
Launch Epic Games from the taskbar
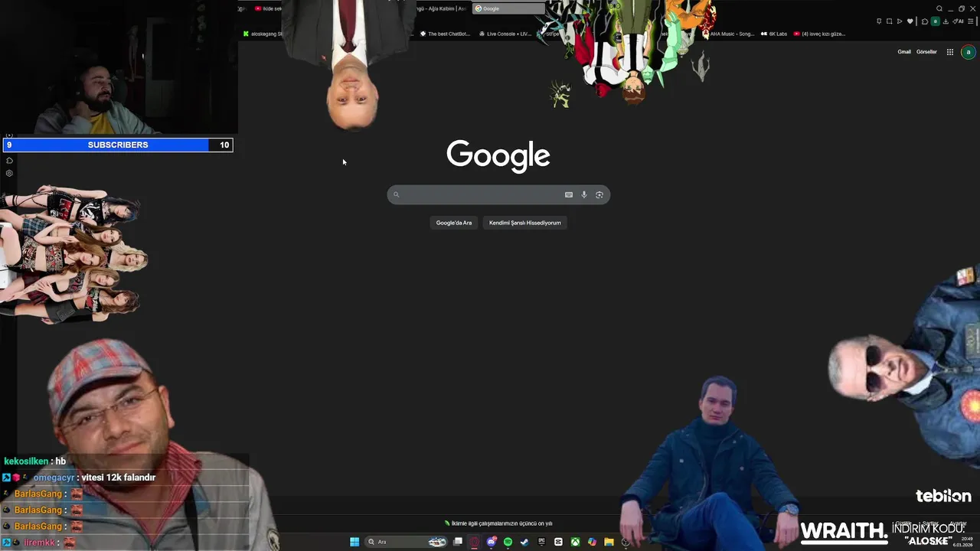tap(541, 542)
